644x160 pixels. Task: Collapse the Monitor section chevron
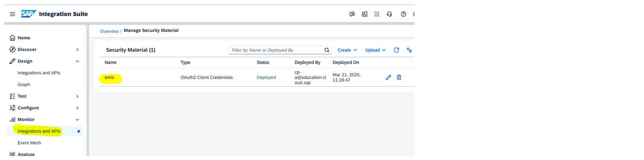pos(77,119)
